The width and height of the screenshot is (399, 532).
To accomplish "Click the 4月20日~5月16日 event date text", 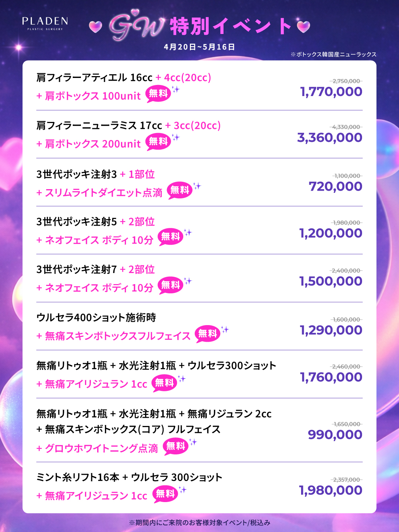I will (x=199, y=47).
